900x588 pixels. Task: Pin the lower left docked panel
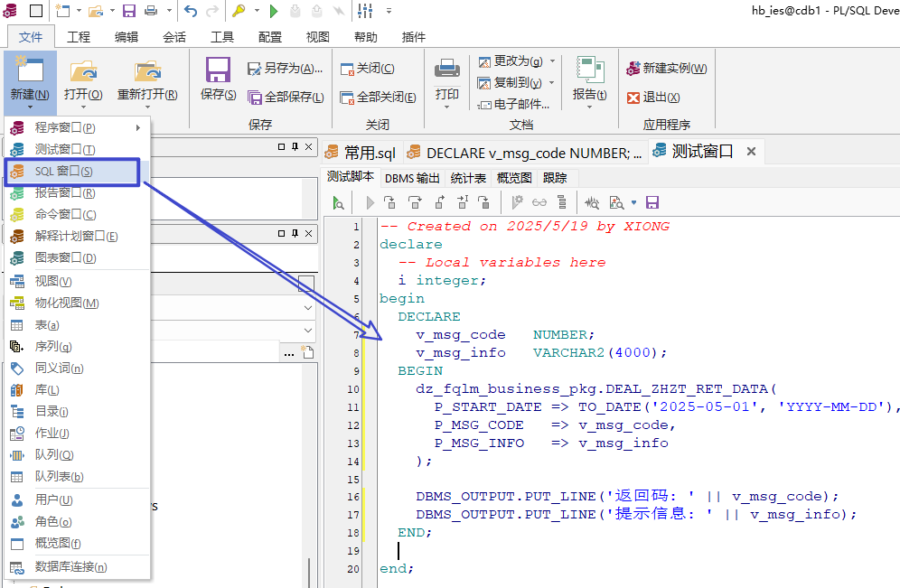295,233
